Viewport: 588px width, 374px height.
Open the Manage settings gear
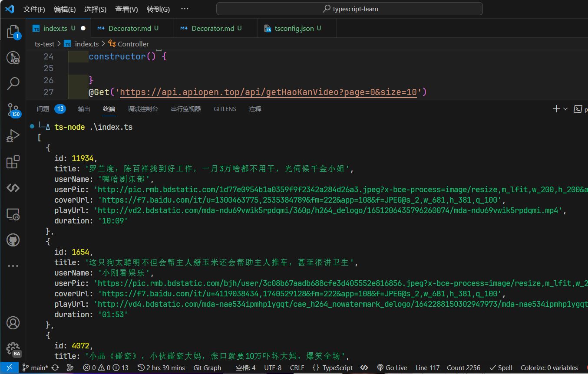(x=13, y=349)
